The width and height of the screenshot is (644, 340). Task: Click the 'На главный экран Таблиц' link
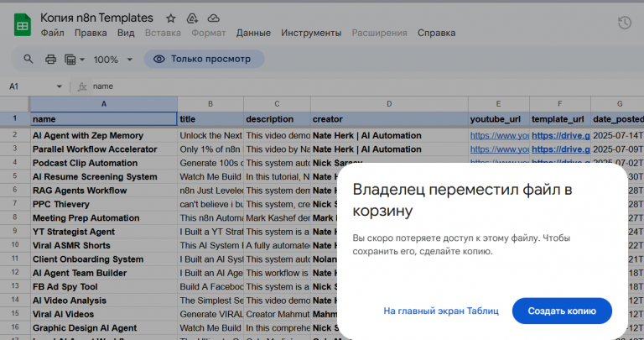tap(441, 311)
